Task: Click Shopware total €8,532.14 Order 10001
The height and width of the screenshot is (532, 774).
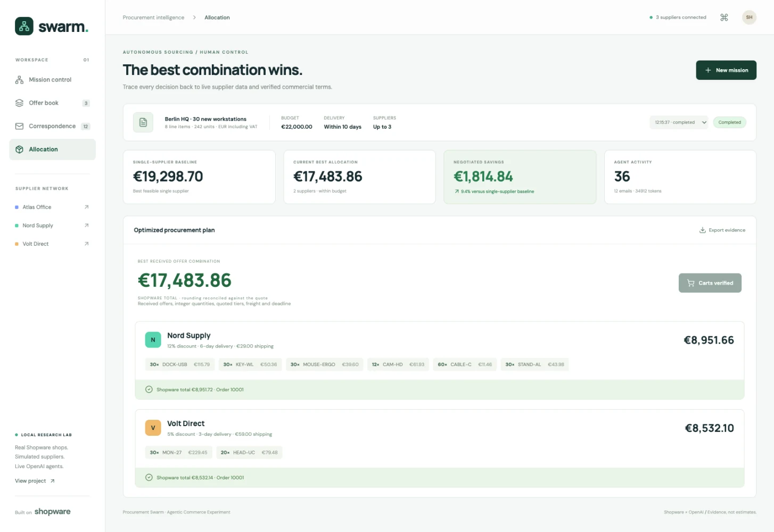Action: click(x=200, y=478)
